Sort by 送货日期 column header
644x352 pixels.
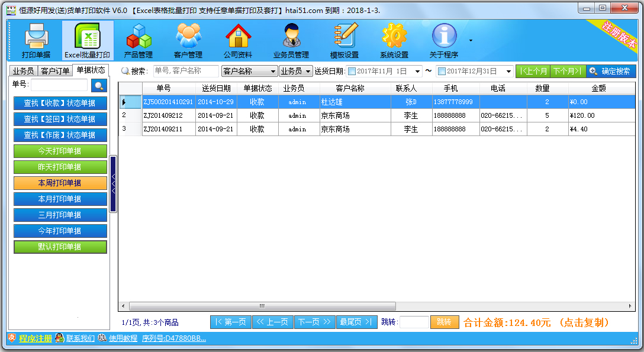click(217, 88)
